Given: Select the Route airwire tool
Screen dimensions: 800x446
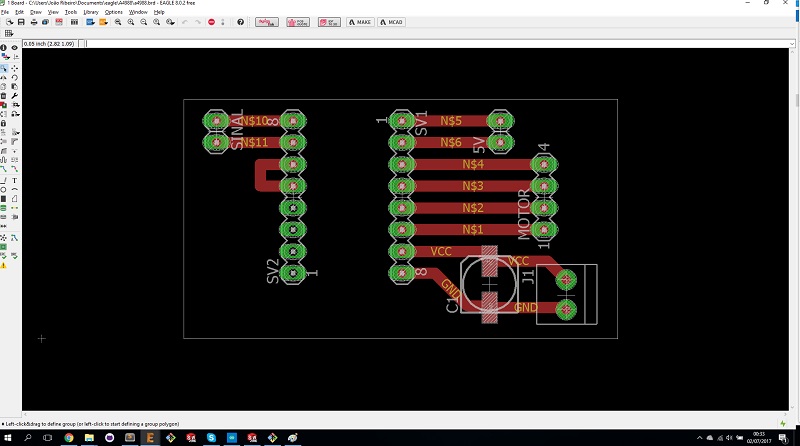Looking at the screenshot, I should [x=4, y=168].
